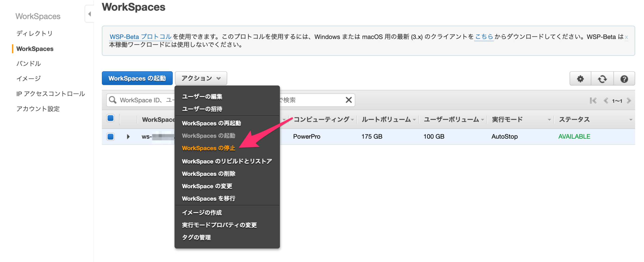Open ディレクトリ in sidebar
Viewport: 644px width, 262px height.
tap(34, 33)
